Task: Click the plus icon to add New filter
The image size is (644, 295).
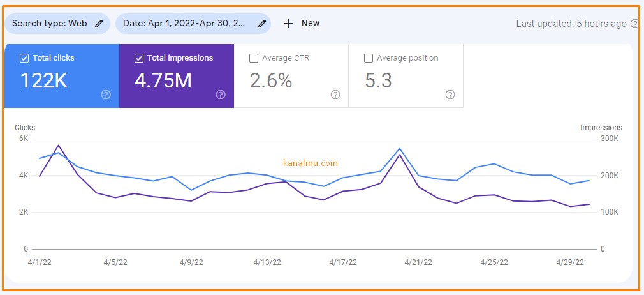Action: [x=289, y=24]
